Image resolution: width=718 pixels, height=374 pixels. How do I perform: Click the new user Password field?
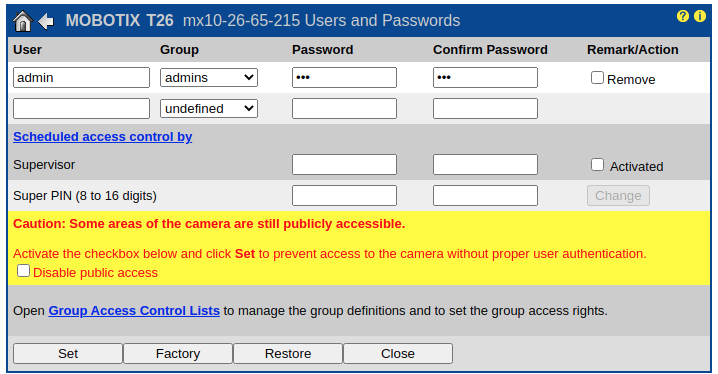344,109
